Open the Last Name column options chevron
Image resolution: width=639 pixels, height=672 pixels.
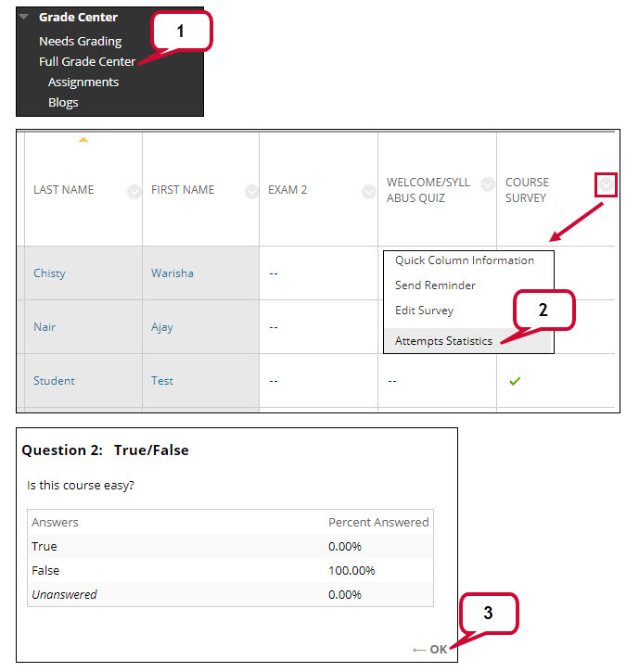[x=134, y=191]
